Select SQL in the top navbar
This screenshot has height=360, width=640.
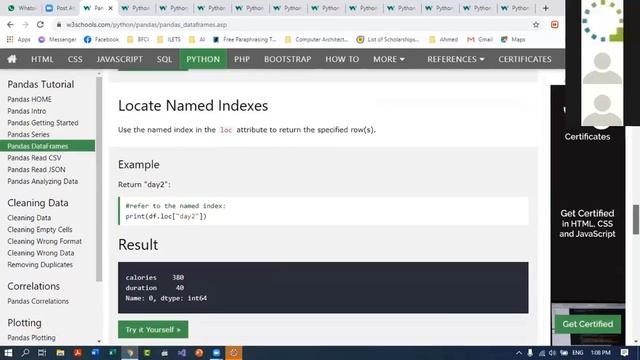[x=164, y=59]
